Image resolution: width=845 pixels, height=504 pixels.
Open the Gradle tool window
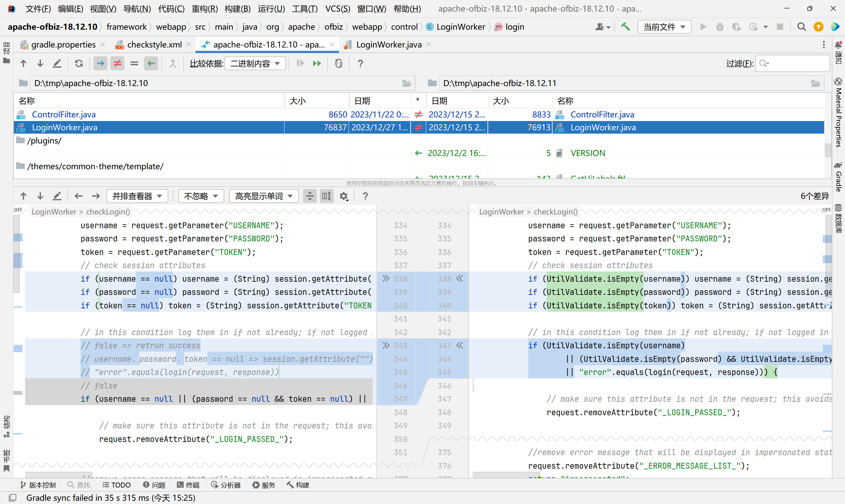coord(838,177)
